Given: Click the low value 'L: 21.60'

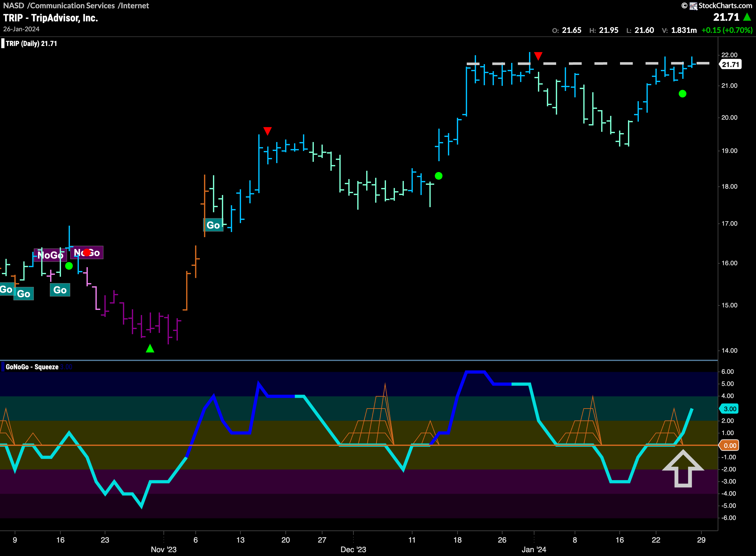Looking at the screenshot, I should 640,30.
